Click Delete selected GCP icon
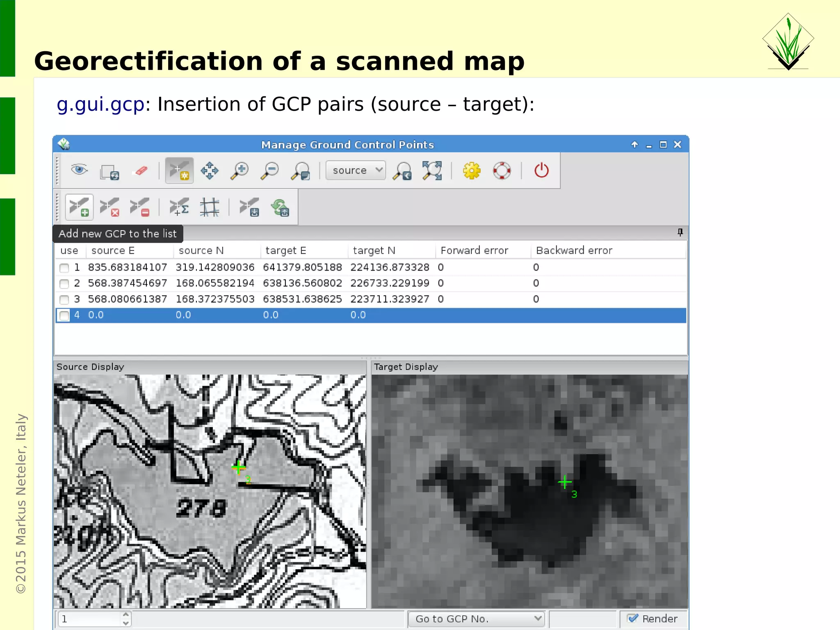Screen dimensions: 840x630 (x=110, y=207)
